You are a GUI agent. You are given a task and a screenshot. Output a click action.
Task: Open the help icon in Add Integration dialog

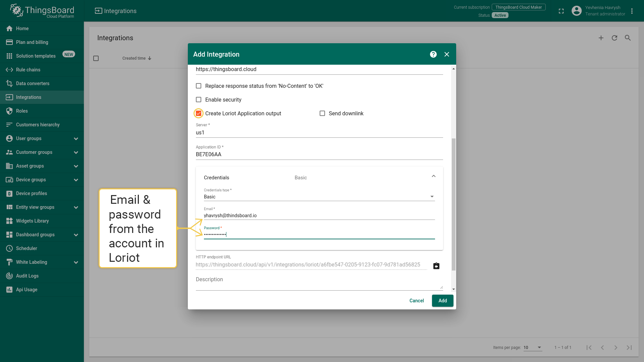pyautogui.click(x=433, y=54)
